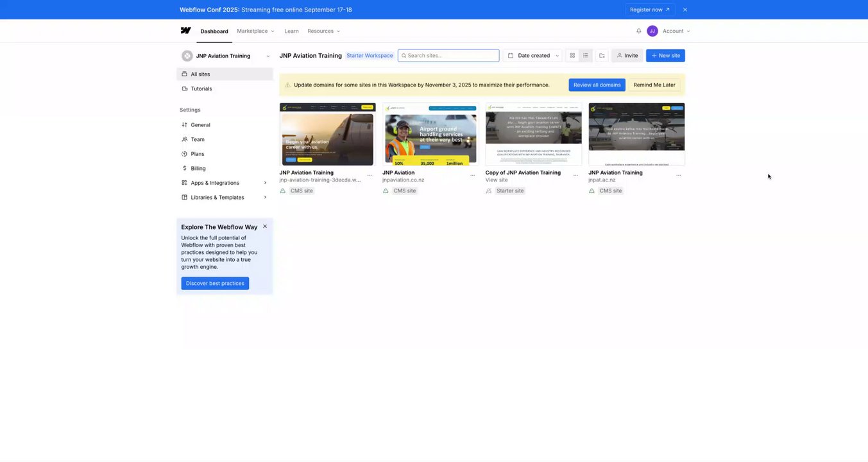Click Review all domains
The height and width of the screenshot is (462, 868).
click(x=597, y=85)
